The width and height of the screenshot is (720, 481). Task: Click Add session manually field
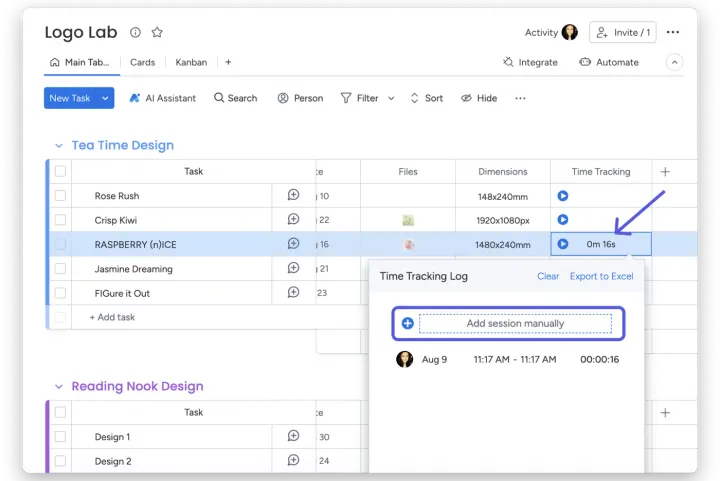click(515, 323)
